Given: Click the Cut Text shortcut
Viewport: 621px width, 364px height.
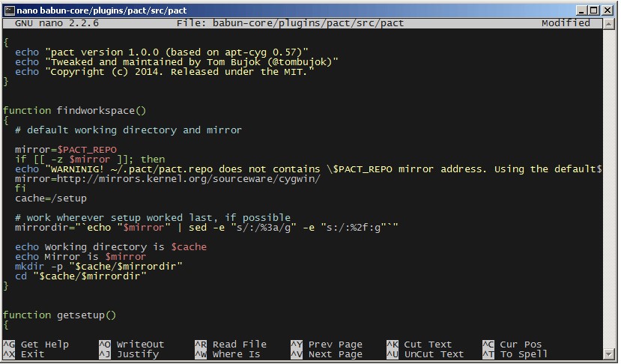Looking at the screenshot, I should pos(428,345).
